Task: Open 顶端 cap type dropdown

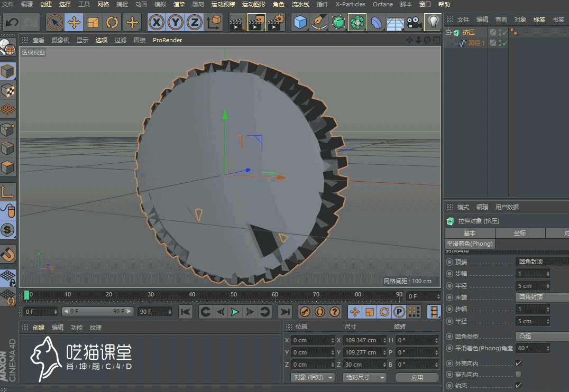Action: pos(542,262)
